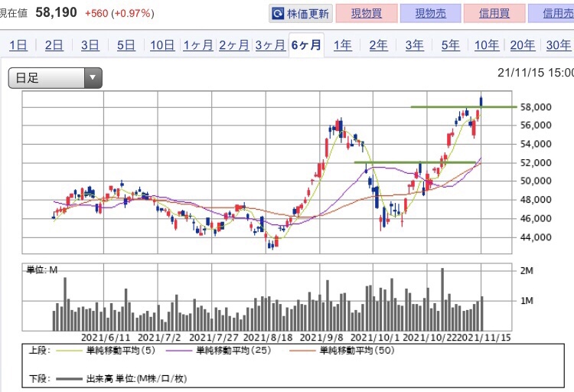Click the 44,000 price axis label

point(536,237)
